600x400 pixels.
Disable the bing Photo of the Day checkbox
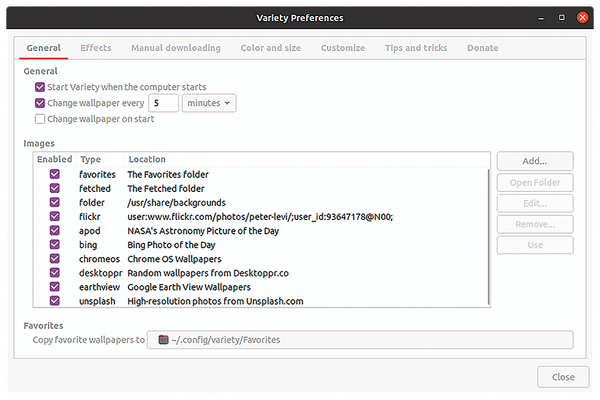click(x=55, y=244)
